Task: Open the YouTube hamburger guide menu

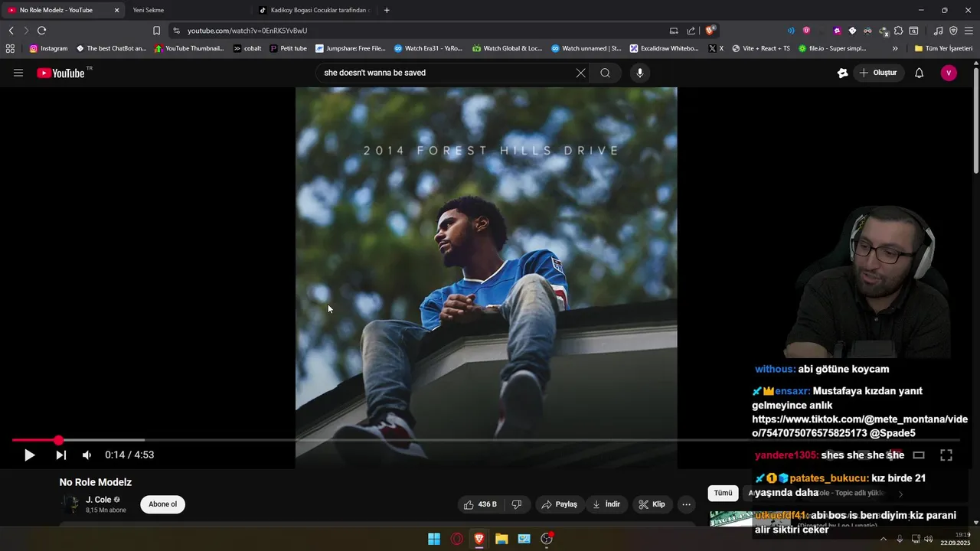Action: pos(18,73)
